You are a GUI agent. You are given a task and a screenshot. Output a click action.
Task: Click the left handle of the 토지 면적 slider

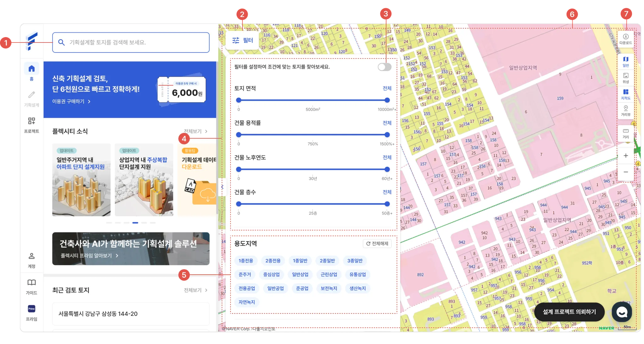coord(239,100)
